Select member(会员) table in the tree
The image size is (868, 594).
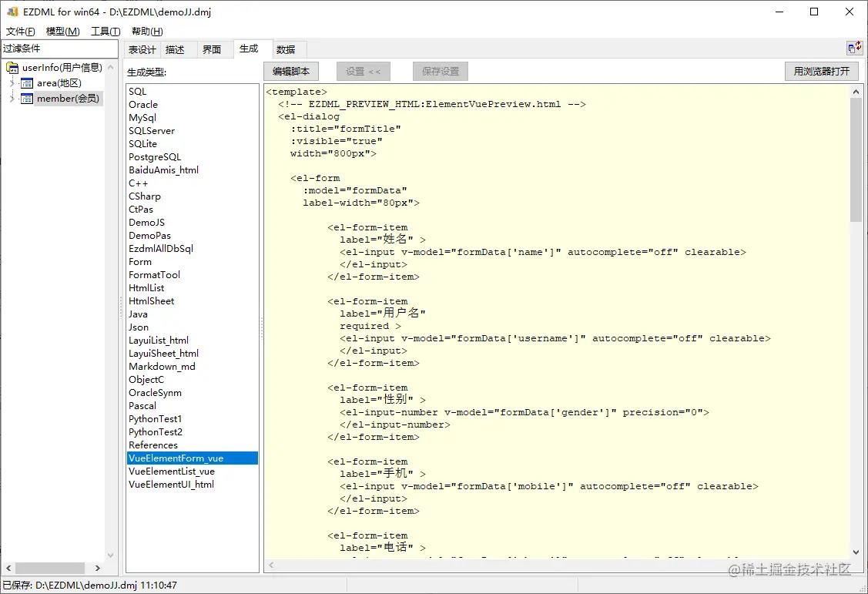click(x=68, y=99)
